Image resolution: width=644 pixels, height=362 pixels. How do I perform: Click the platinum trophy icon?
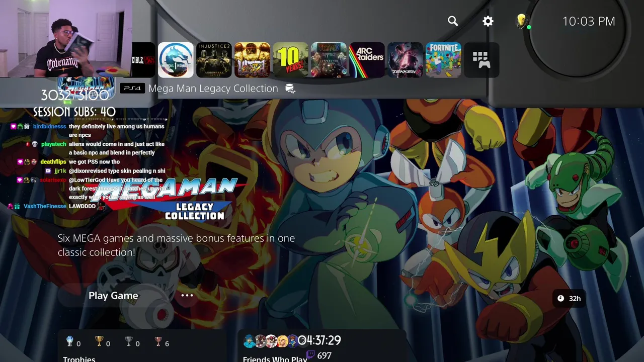tap(70, 342)
